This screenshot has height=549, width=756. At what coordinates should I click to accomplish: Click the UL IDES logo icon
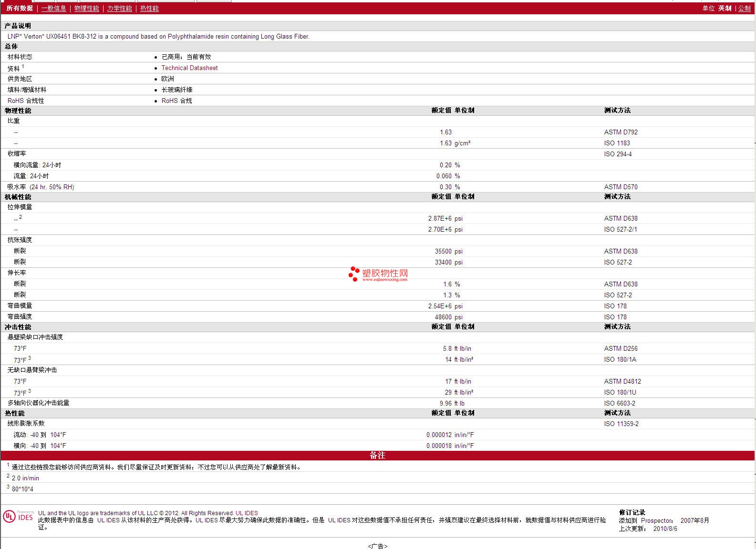[19, 516]
